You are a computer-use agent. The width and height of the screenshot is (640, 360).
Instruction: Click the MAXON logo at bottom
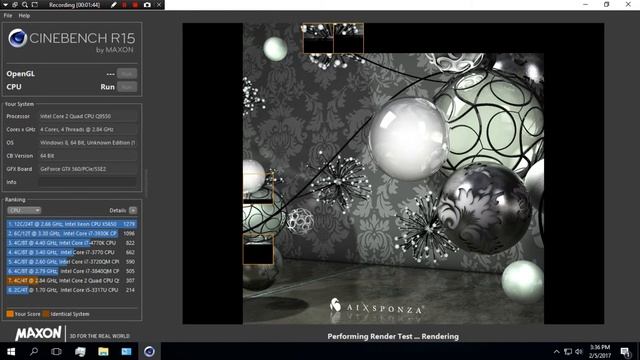[38, 333]
